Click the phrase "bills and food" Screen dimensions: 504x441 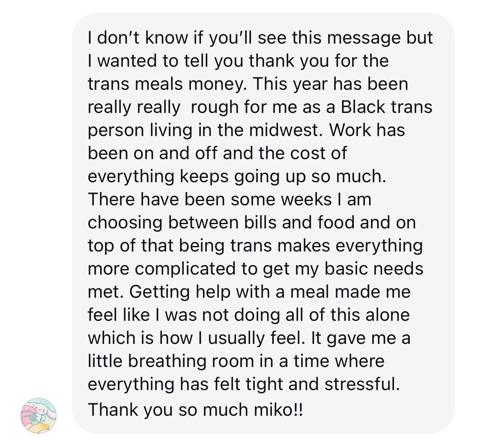pos(299,222)
